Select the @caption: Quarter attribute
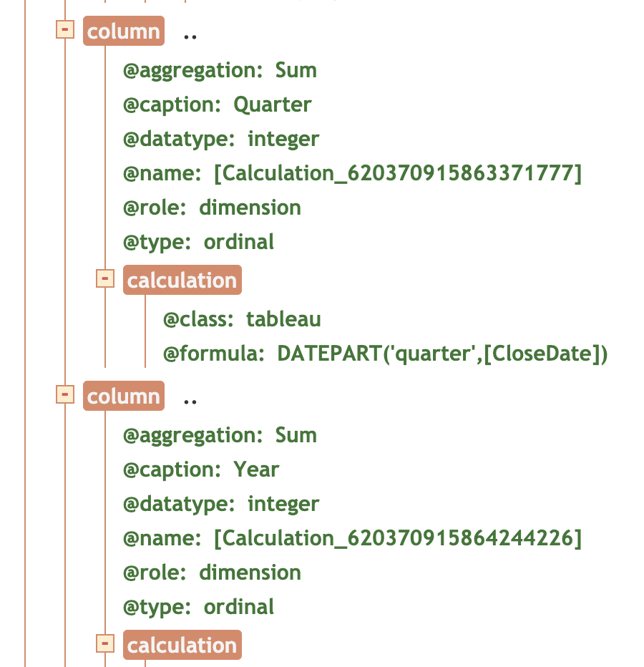644x667 pixels. click(x=217, y=104)
